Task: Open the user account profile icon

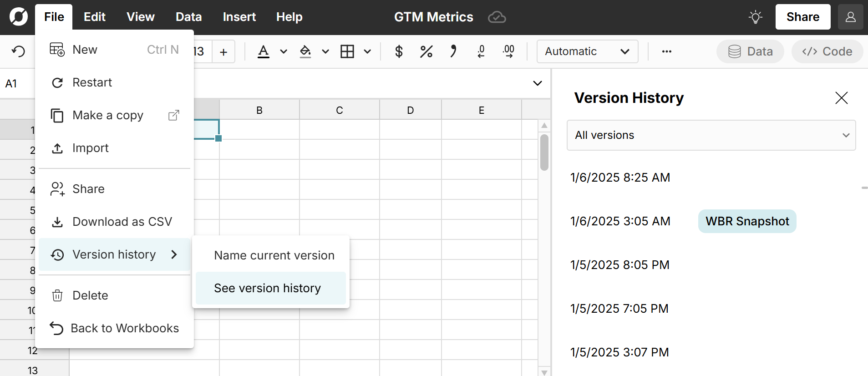Action: 850,17
